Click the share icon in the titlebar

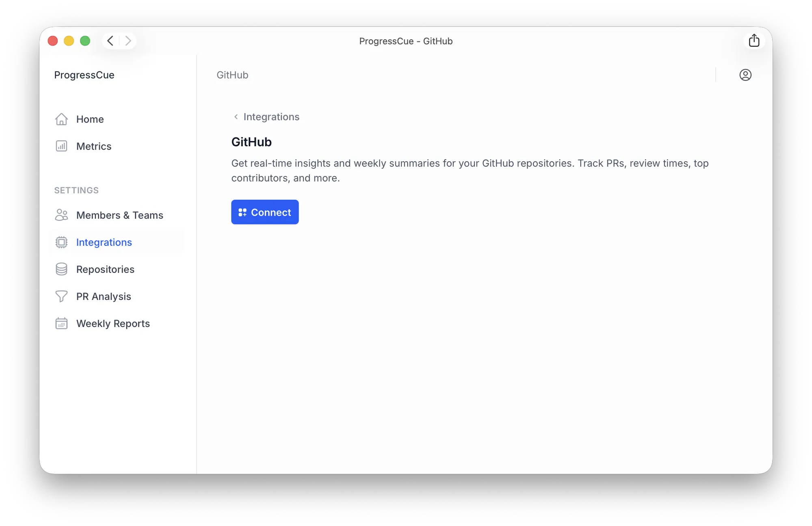pyautogui.click(x=754, y=40)
